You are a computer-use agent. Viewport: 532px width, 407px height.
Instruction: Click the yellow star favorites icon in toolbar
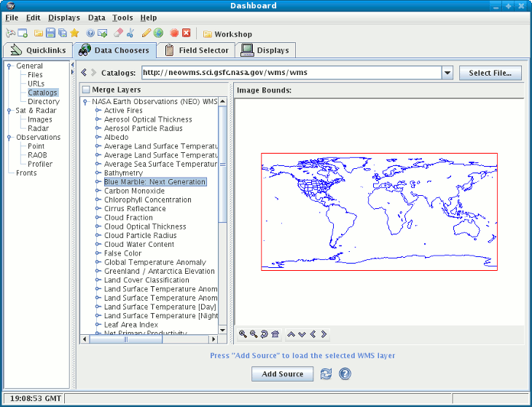[x=74, y=33]
